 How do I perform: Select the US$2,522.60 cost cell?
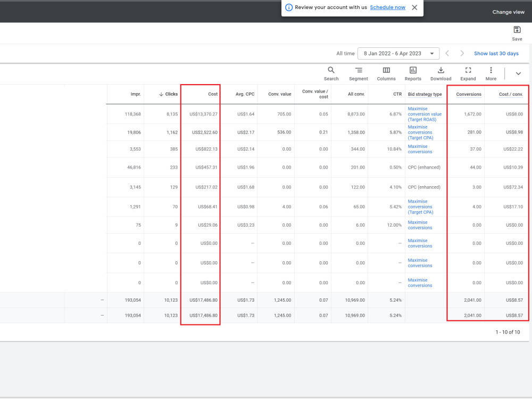tap(205, 132)
